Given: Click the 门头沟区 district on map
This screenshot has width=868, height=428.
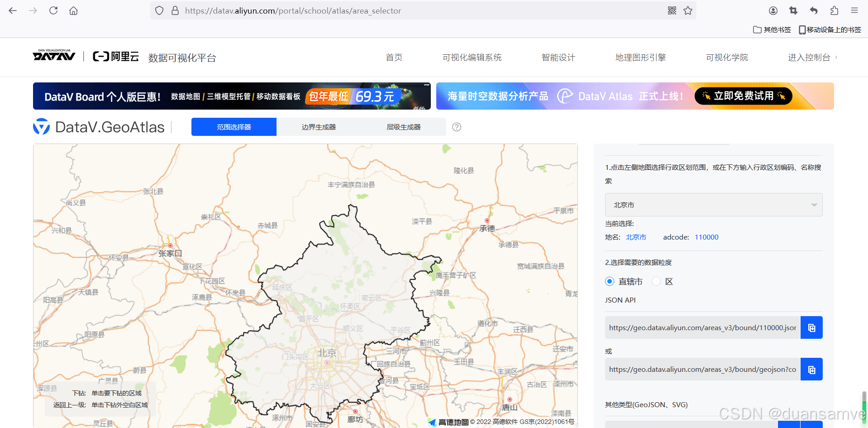Looking at the screenshot, I should 295,357.
